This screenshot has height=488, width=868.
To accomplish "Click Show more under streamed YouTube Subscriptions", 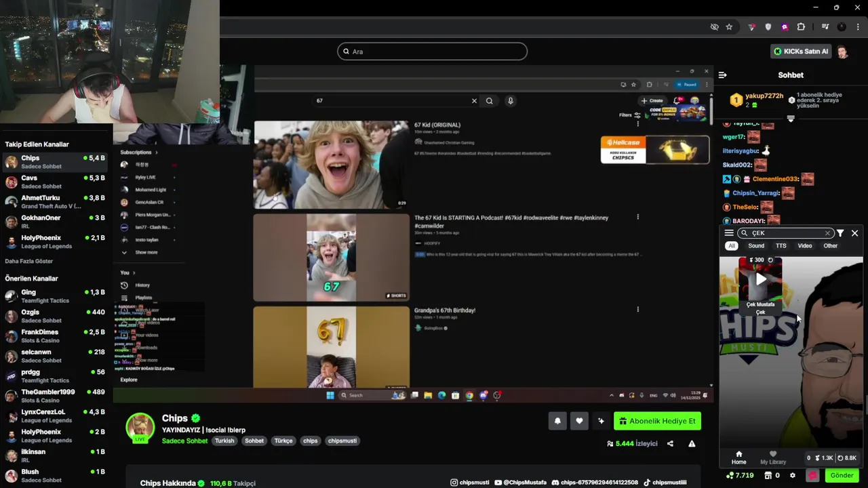I will coord(146,252).
